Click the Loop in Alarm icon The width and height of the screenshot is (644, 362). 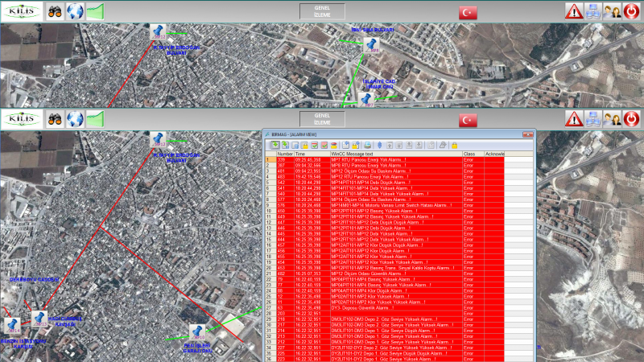(x=443, y=146)
